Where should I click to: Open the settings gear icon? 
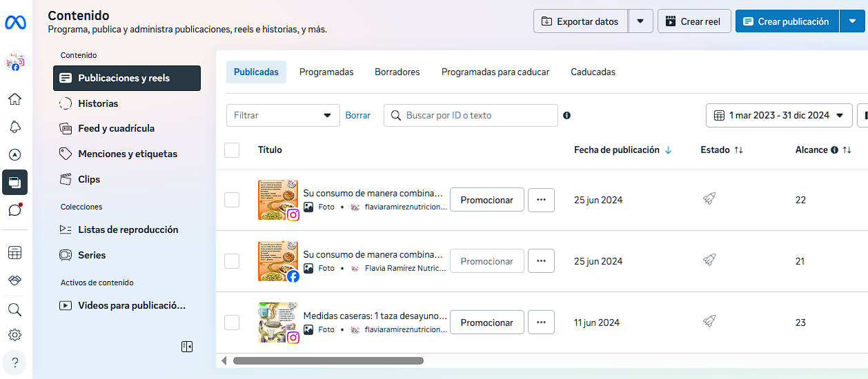click(x=14, y=335)
